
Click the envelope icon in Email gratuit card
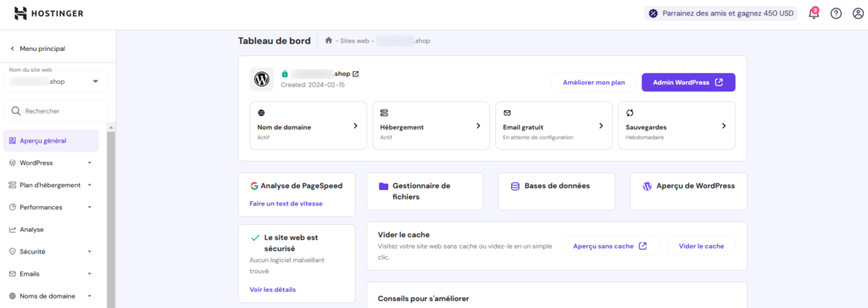507,113
